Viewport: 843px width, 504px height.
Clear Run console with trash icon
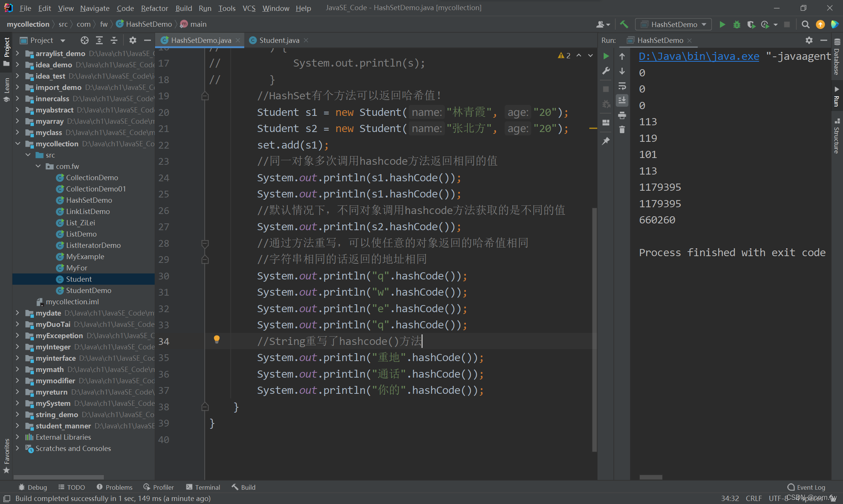pyautogui.click(x=622, y=130)
